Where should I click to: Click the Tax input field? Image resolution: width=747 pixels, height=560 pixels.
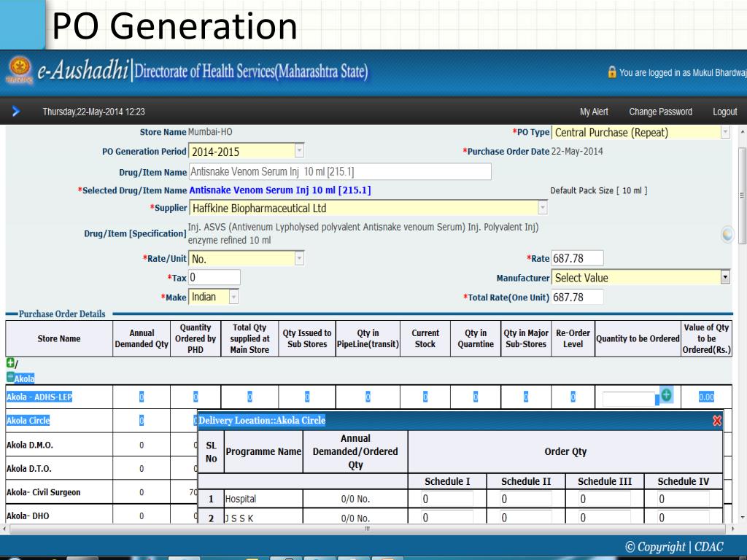(214, 278)
